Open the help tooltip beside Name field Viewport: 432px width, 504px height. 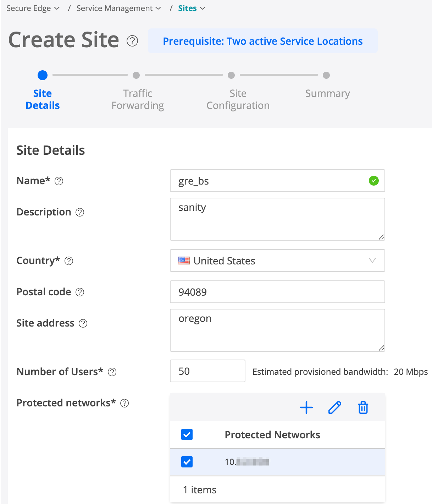[x=59, y=181]
